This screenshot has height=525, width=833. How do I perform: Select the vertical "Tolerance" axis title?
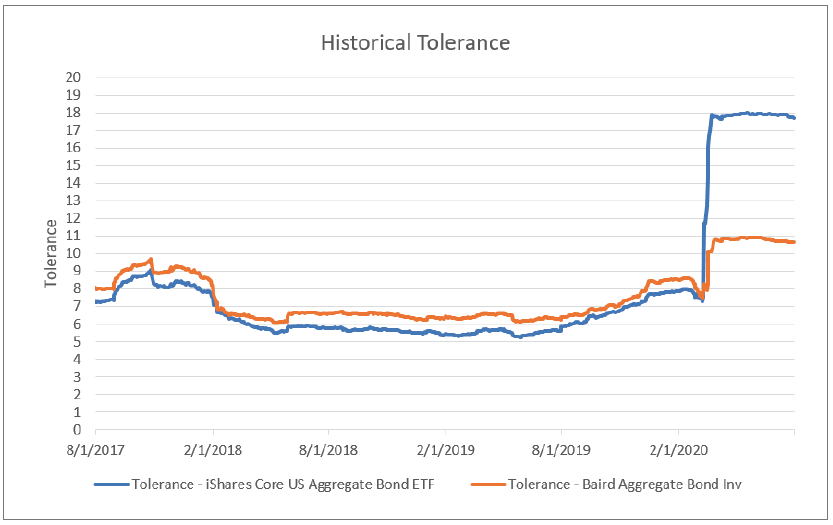point(50,253)
